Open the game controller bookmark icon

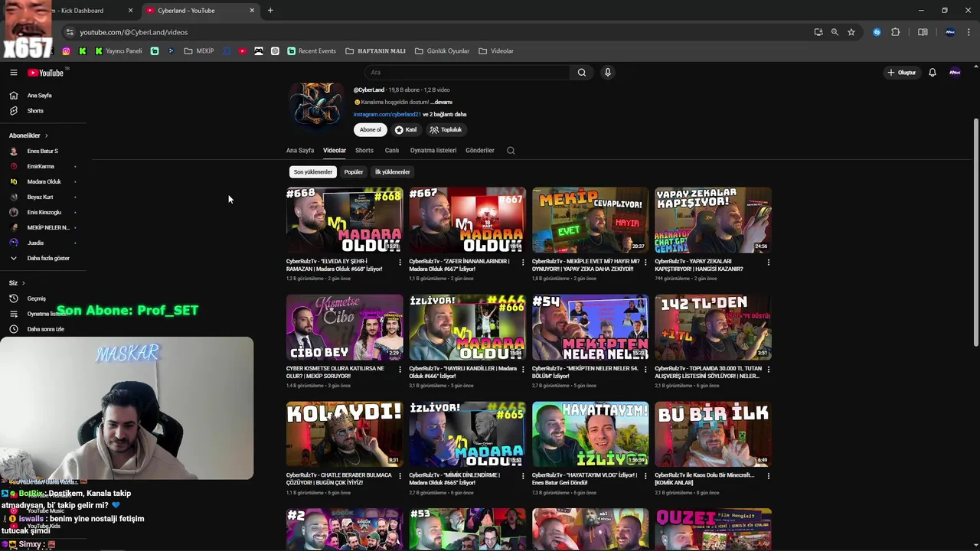tap(259, 51)
